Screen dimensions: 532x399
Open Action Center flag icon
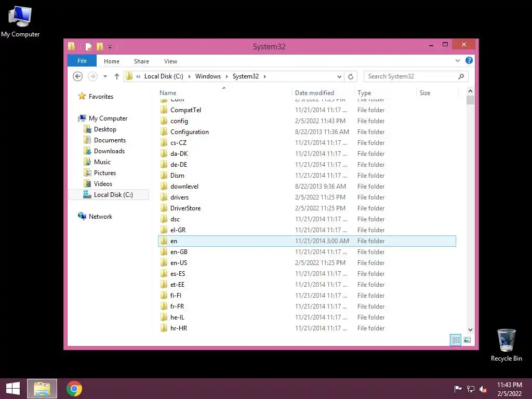point(458,389)
